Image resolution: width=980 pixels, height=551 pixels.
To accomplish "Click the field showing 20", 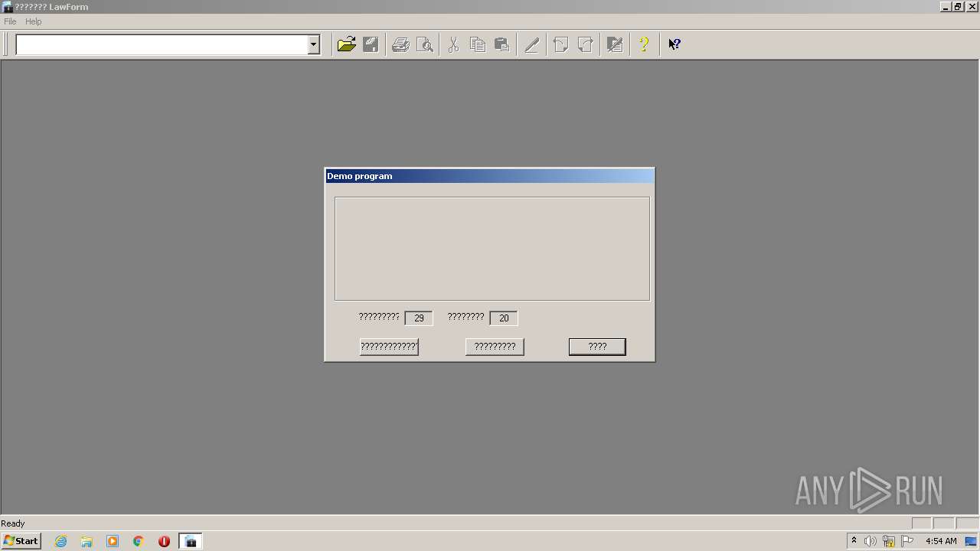I will point(504,318).
